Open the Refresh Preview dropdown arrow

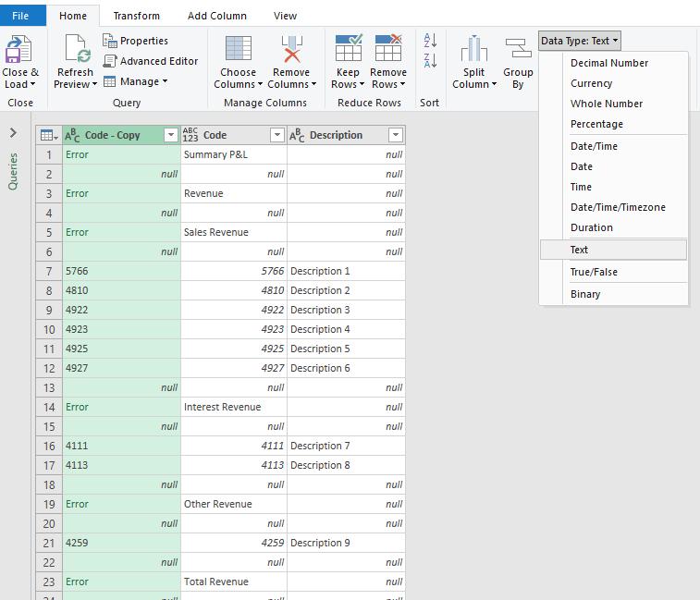94,84
